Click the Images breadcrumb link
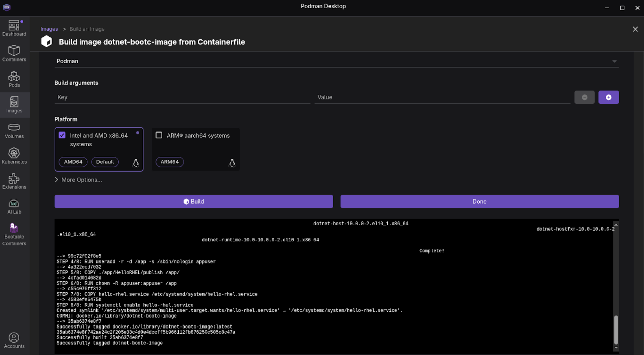644x355 pixels. point(49,29)
